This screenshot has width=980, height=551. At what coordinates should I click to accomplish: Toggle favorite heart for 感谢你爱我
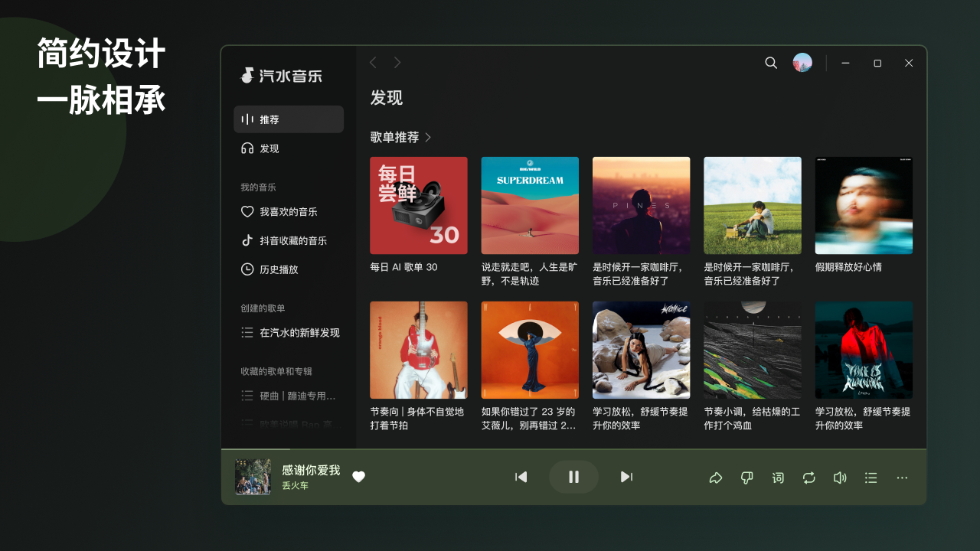tap(358, 477)
